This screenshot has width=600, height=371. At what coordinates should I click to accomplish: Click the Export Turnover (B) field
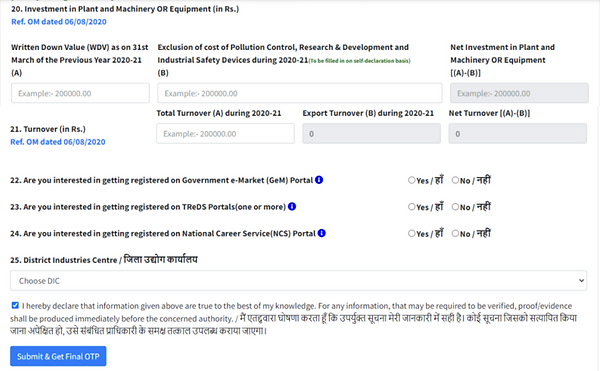pyautogui.click(x=372, y=134)
